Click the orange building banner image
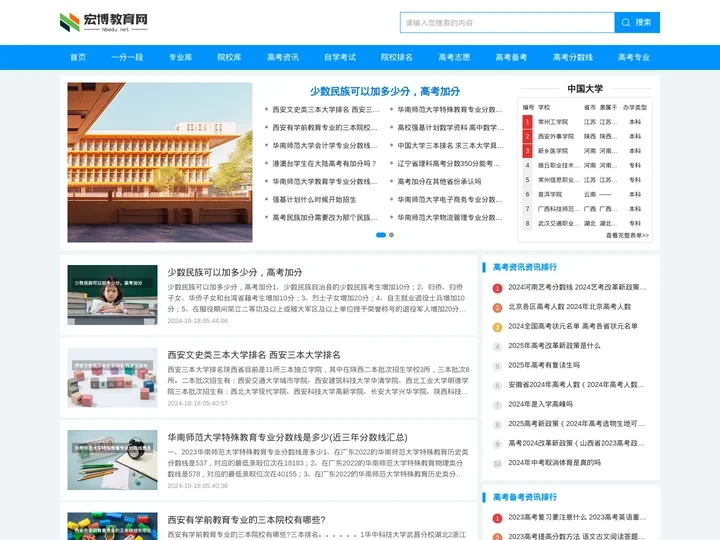 click(160, 162)
